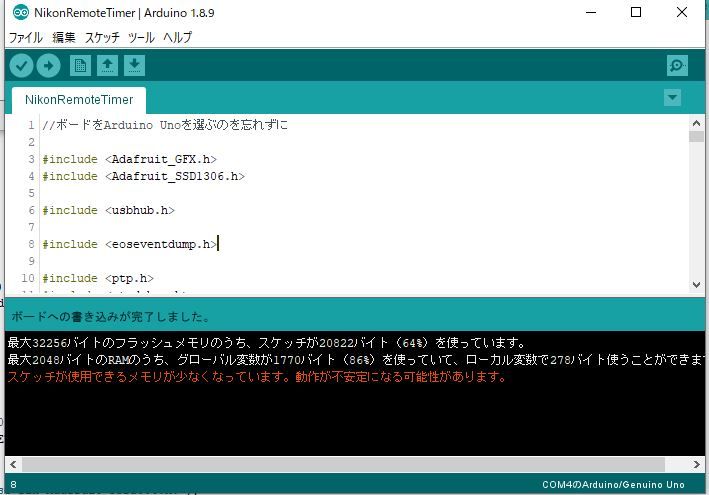Click the RAM 1770 bytes usage message
709x495 pixels.
356,360
